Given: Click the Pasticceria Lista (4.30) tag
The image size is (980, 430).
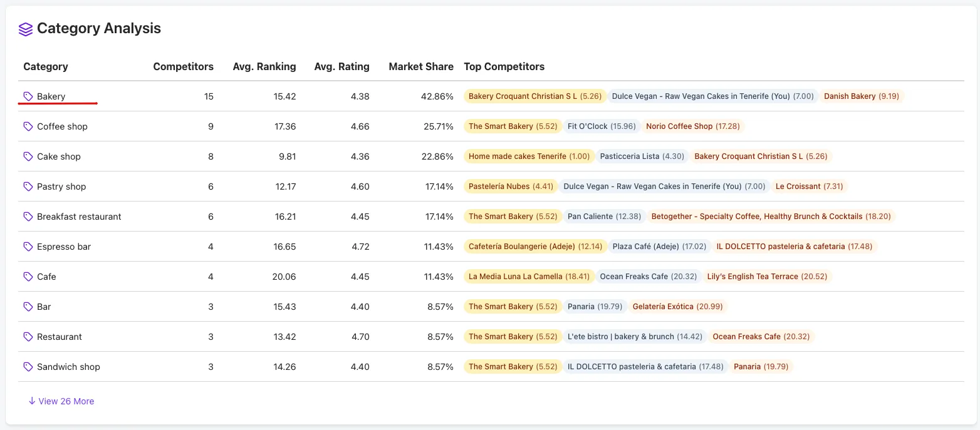Looking at the screenshot, I should 642,156.
